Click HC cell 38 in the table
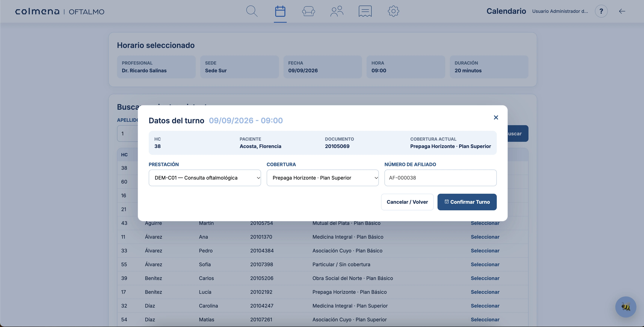Image resolution: width=644 pixels, height=327 pixels. (124, 168)
